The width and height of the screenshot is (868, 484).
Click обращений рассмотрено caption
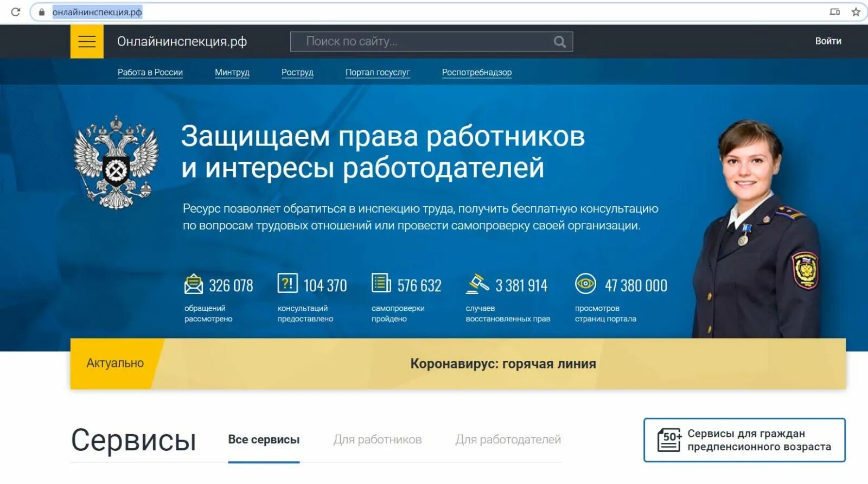(x=208, y=314)
